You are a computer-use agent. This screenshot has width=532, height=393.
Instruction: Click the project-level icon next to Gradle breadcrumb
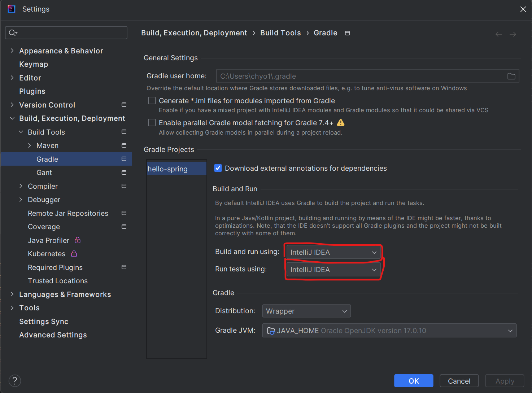(347, 33)
